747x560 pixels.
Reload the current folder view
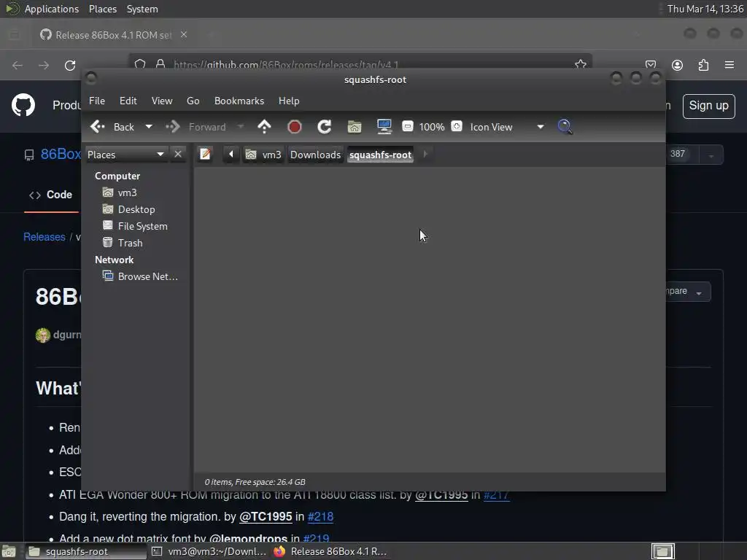(325, 127)
